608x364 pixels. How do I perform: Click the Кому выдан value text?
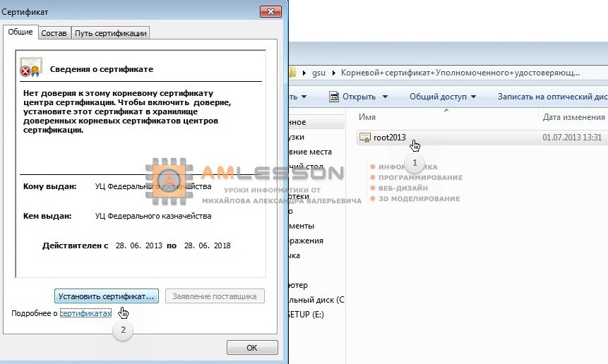153,186
